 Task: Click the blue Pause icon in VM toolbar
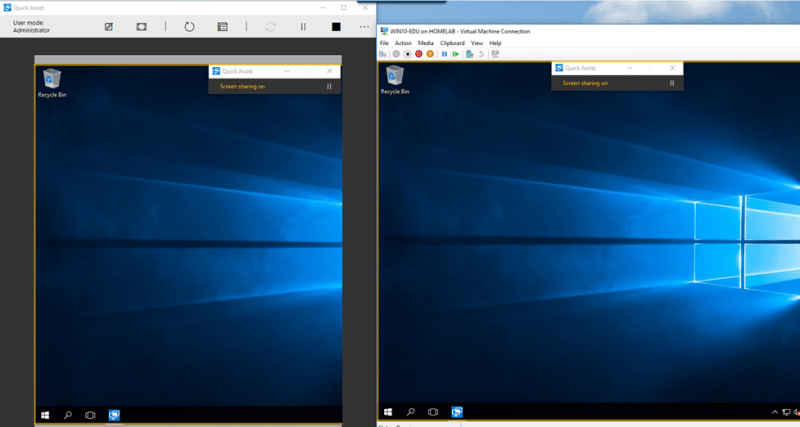click(x=444, y=54)
